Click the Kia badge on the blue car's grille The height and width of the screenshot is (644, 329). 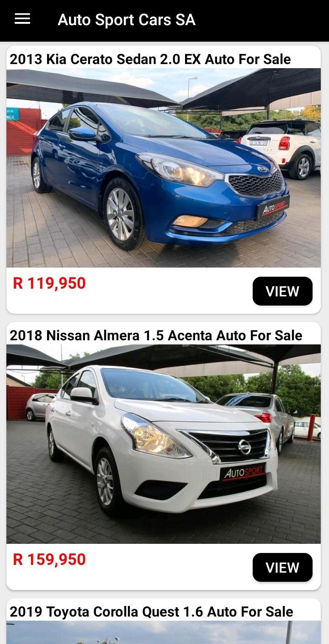pos(262,169)
